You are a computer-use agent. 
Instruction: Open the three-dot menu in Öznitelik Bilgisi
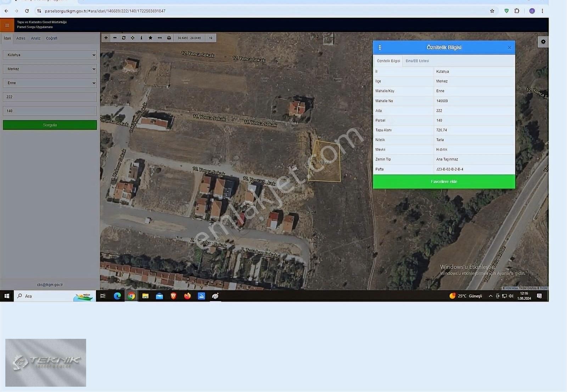pyautogui.click(x=380, y=47)
